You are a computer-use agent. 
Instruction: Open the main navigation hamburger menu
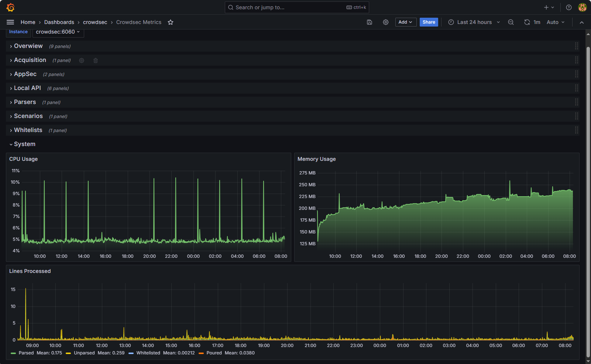click(10, 22)
